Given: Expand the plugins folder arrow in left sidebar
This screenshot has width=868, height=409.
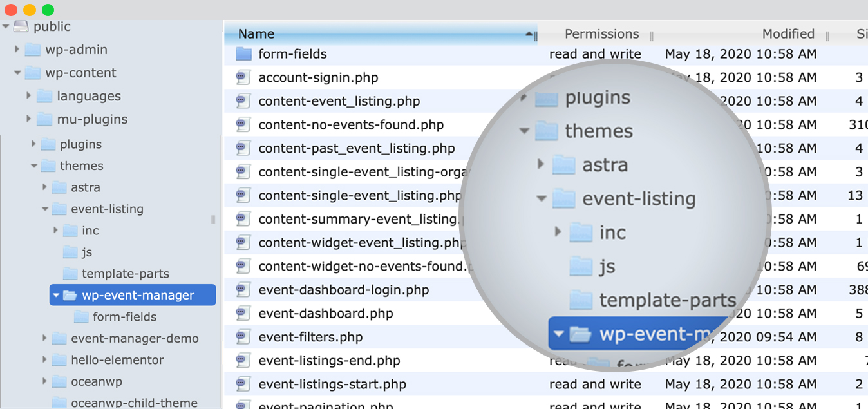Looking at the screenshot, I should click(33, 144).
